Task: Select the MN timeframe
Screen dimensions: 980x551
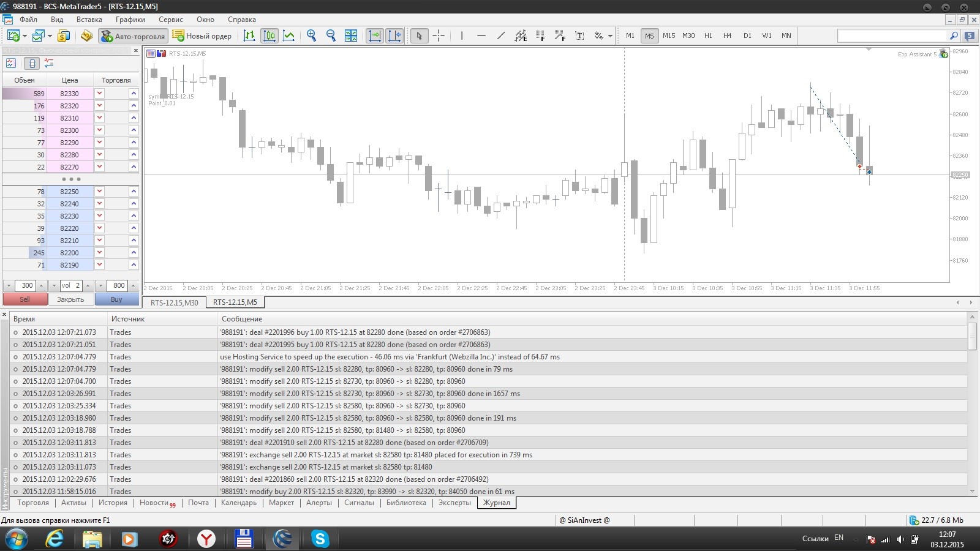Action: click(x=786, y=36)
